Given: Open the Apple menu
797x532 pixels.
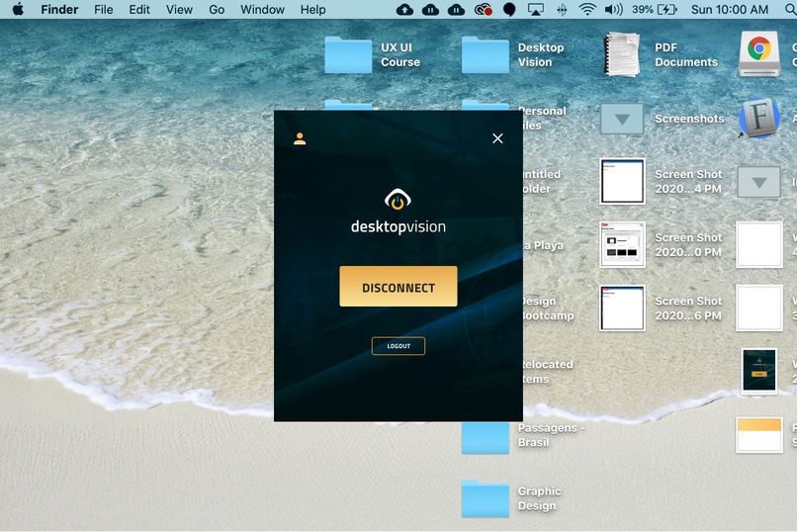Looking at the screenshot, I should pyautogui.click(x=18, y=9).
